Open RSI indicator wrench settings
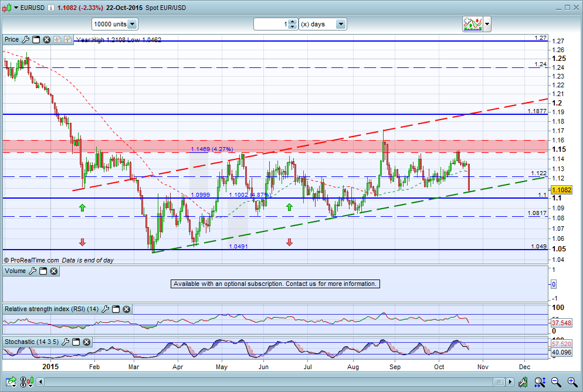Image resolution: width=583 pixels, height=392 pixels. click(105, 309)
